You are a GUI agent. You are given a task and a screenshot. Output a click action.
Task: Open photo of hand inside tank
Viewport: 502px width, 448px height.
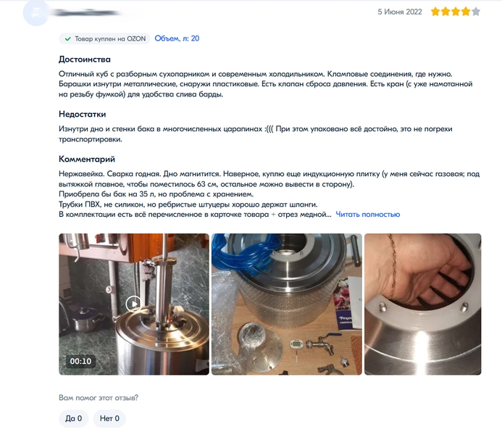422,304
